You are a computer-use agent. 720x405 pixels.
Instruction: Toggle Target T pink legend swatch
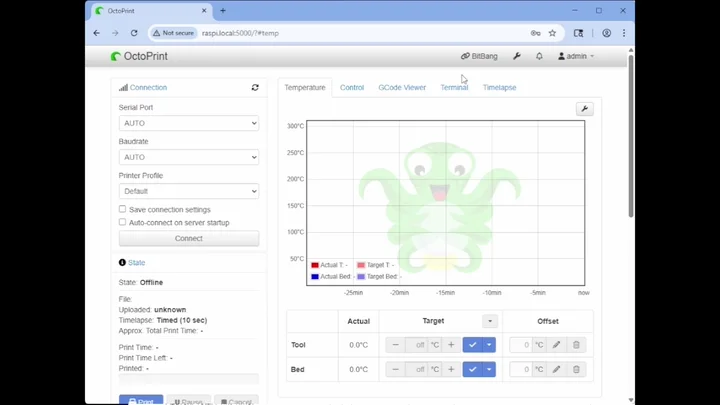361,265
